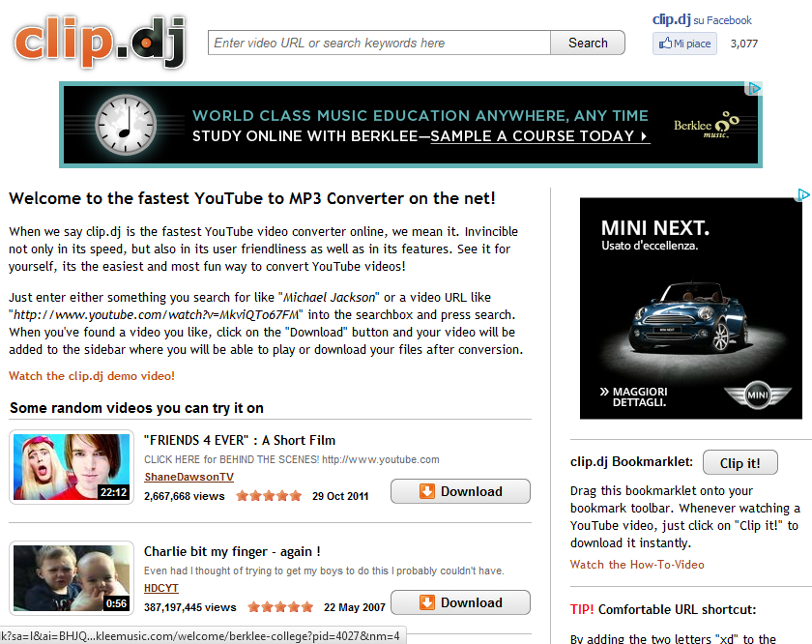Click 'TIP! Comfortable URL shortcut:' heading
Screen dimensions: 812x644
tap(663, 609)
